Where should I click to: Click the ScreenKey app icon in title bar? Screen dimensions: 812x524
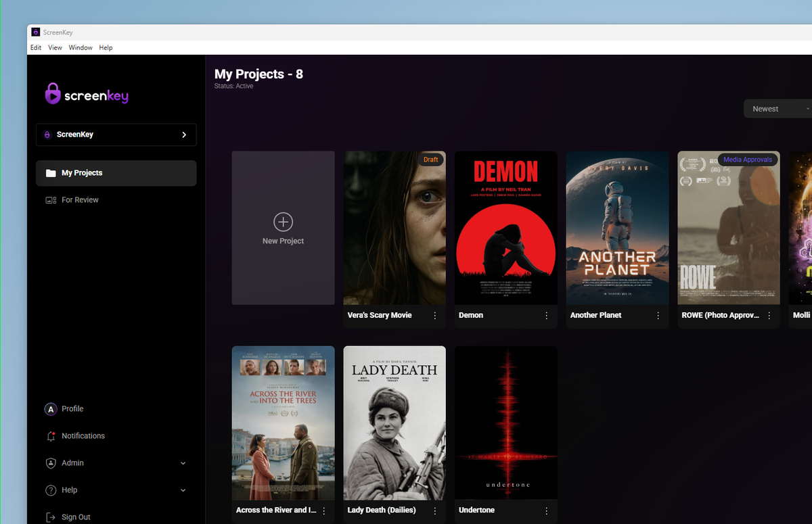coord(36,32)
